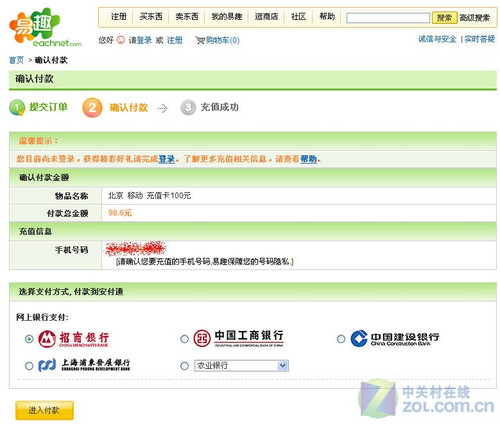Image resolution: width=500 pixels, height=424 pixels.
Task: Click the Shanghai Pudong Development Bank logo
Action: (x=84, y=365)
